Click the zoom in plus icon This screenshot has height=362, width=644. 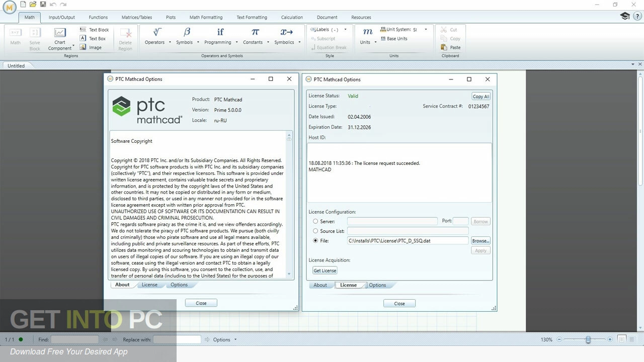[x=610, y=340]
